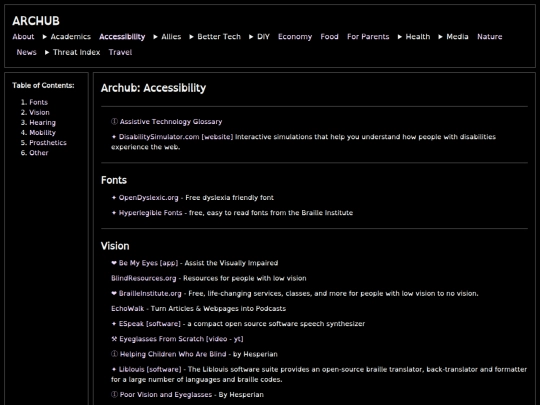
Task: Jump to Other in table of contents
Action: 39,153
